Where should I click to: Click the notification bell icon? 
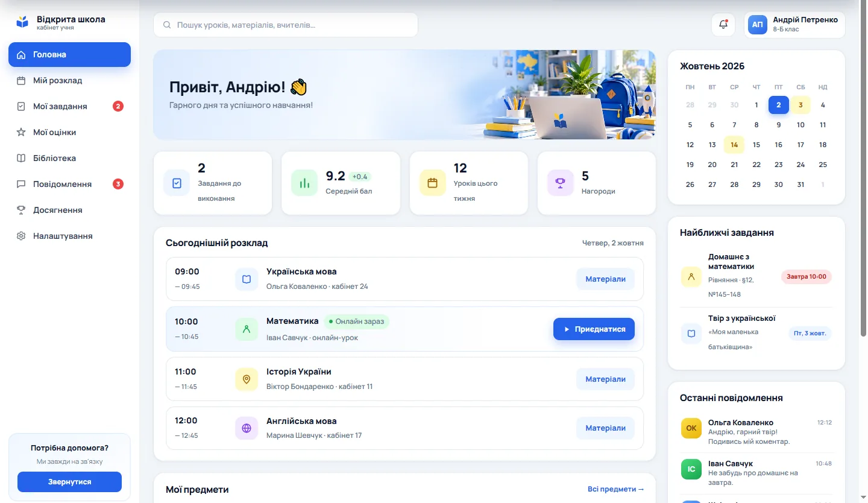point(724,25)
